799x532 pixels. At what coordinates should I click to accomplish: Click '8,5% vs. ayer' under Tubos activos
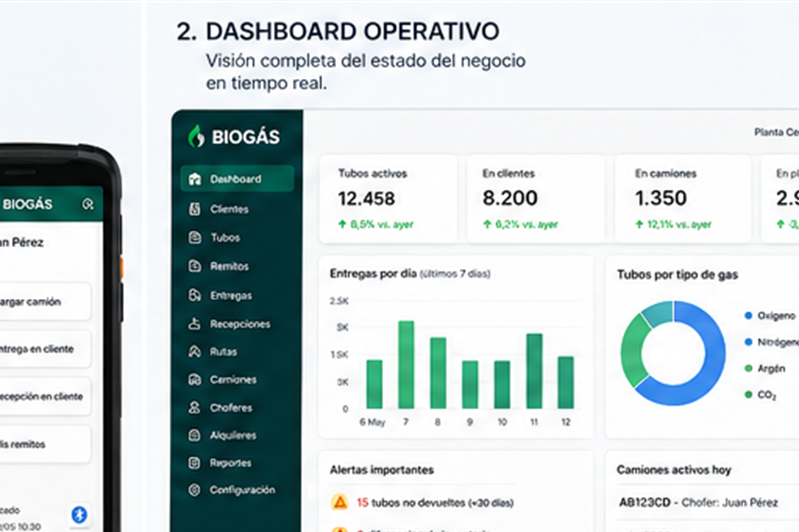click(382, 224)
